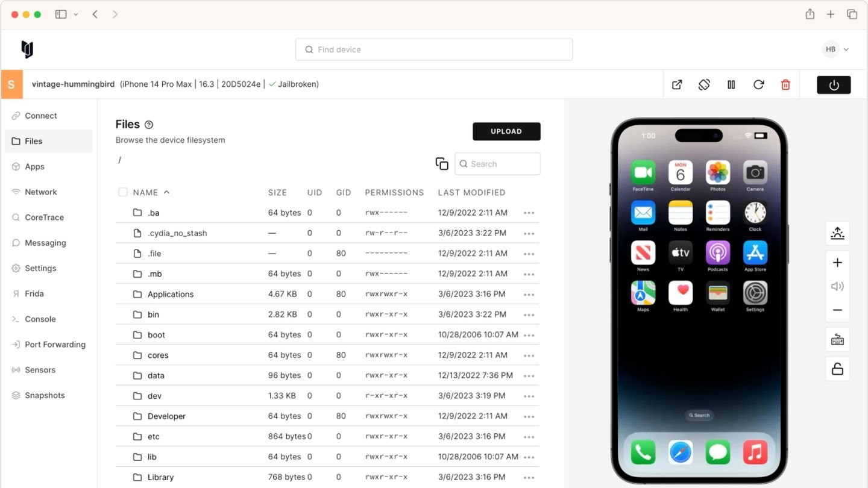Sort by LAST MODIFIED column header
The width and height of the screenshot is (868, 488).
tap(471, 193)
